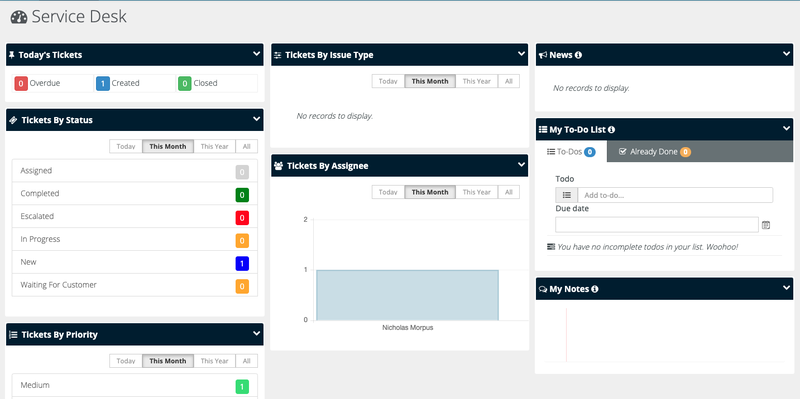Collapse the Today's Tickets panel

[257, 54]
